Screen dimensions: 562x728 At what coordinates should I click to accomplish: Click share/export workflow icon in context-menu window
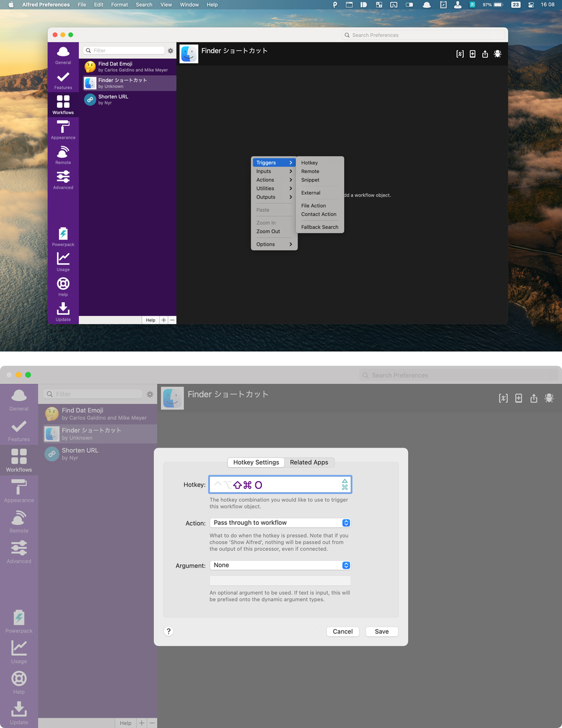pos(485,54)
